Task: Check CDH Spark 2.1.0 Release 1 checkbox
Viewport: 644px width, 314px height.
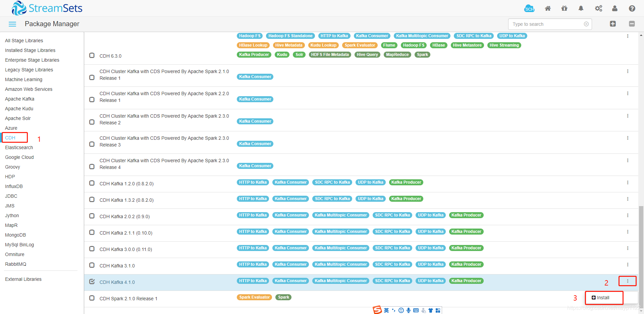Action: click(x=92, y=298)
